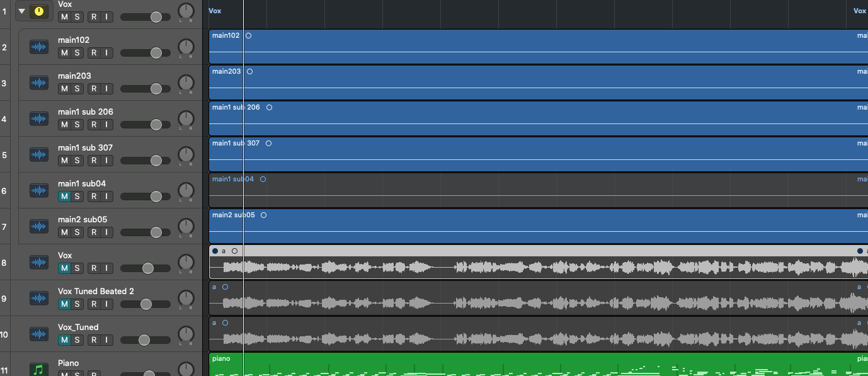Click the main1 sub 206 track icon
Screen dimensions: 868x376
coord(39,118)
